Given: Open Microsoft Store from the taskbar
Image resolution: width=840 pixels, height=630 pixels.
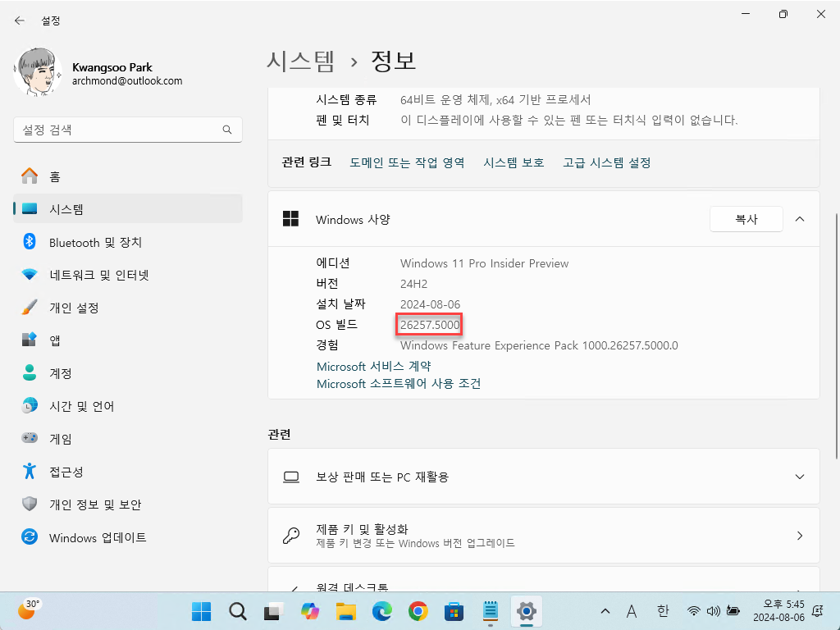Looking at the screenshot, I should coord(454,610).
